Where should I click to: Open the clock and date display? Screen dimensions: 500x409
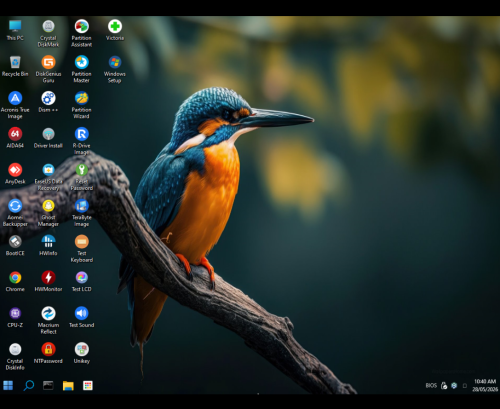point(485,385)
